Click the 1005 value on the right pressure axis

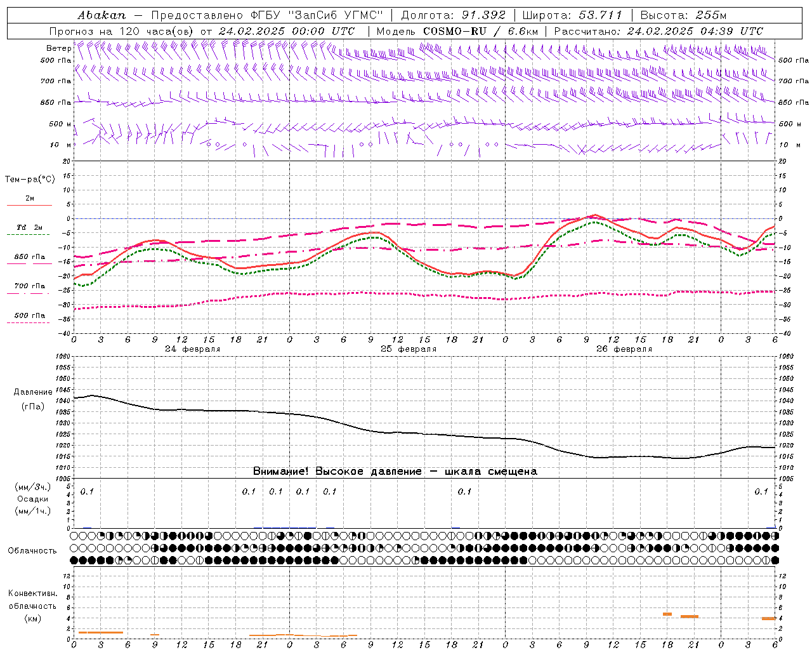[785, 479]
